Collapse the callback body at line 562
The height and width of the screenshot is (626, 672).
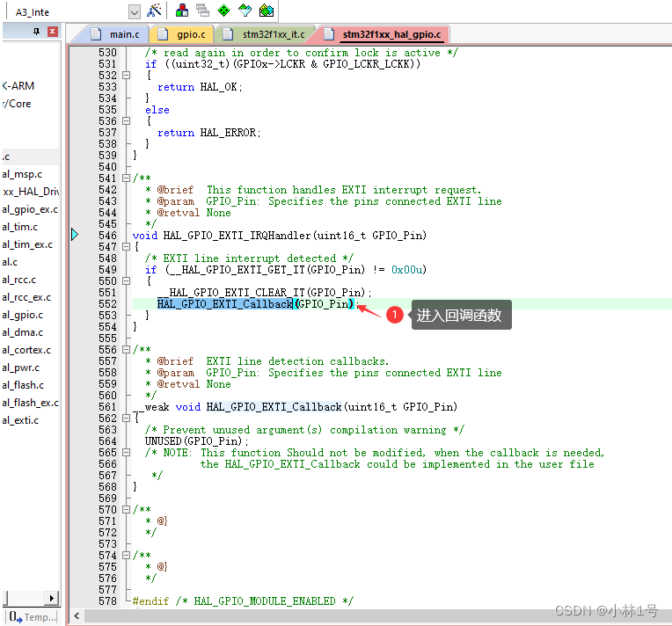click(x=126, y=419)
